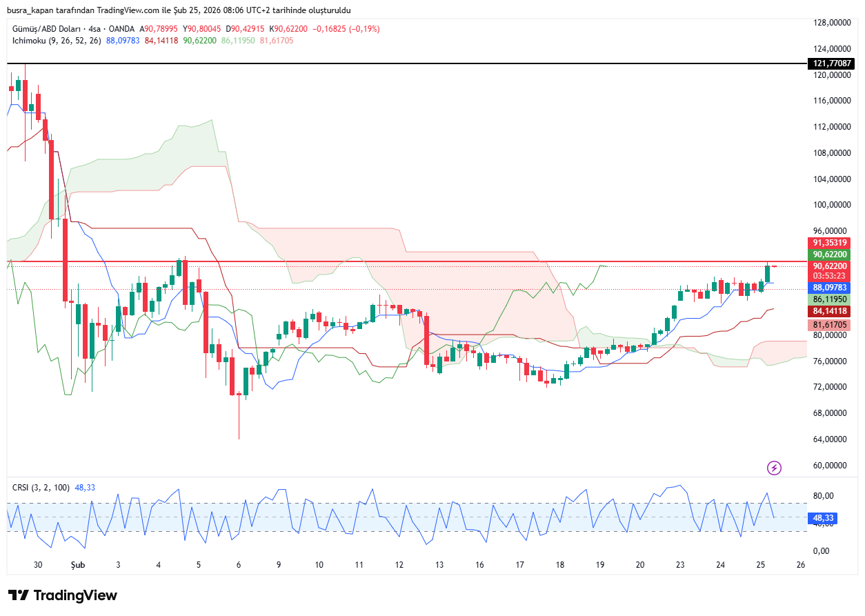Select the red 91,35319 price axis label

[x=830, y=243]
